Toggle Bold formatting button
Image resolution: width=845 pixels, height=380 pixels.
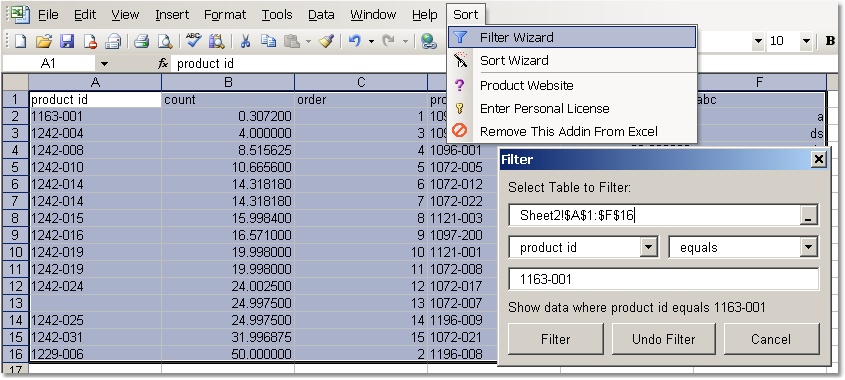[830, 41]
